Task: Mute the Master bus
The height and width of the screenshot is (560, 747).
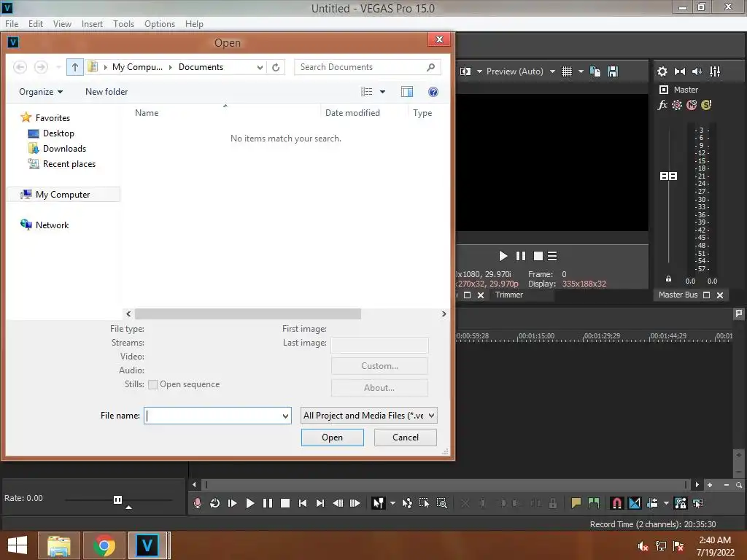Action: coord(692,105)
